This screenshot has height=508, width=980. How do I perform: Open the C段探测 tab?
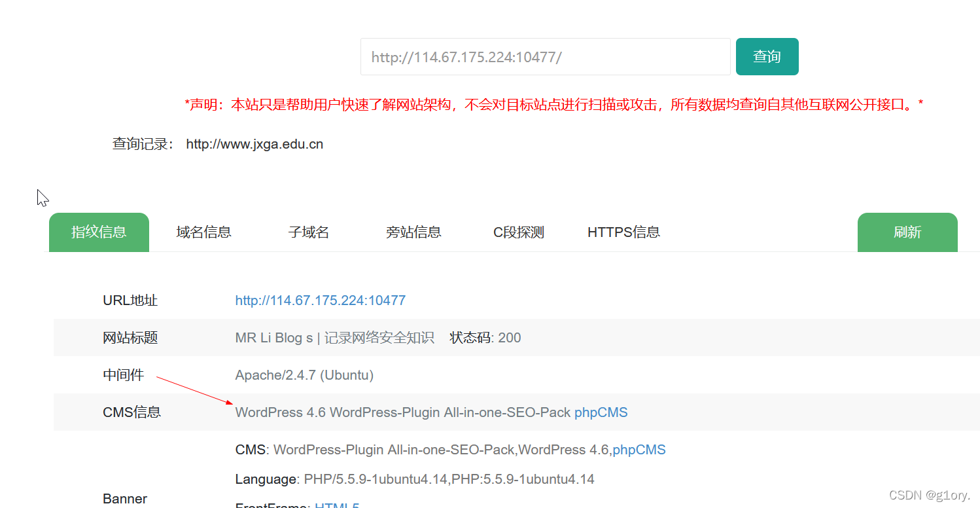(x=518, y=232)
